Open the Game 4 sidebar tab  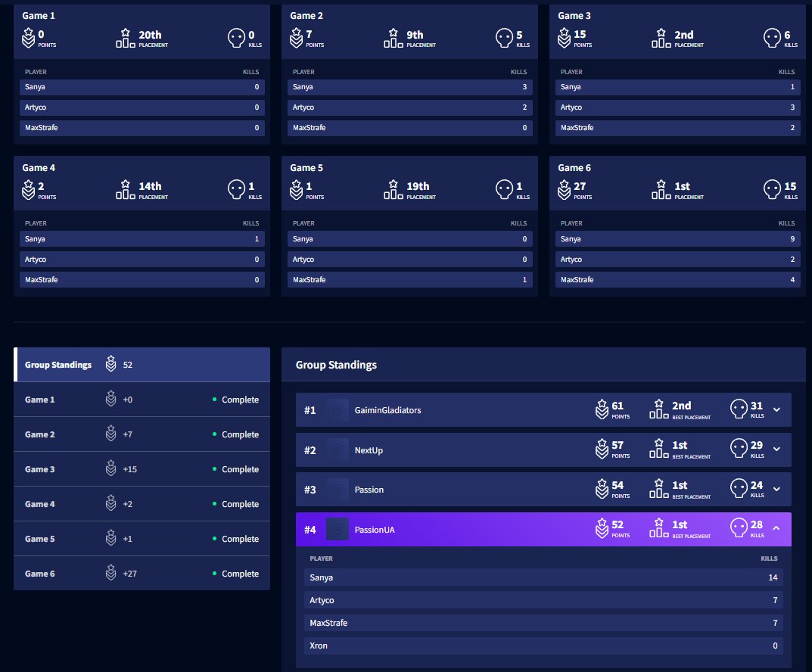point(142,504)
